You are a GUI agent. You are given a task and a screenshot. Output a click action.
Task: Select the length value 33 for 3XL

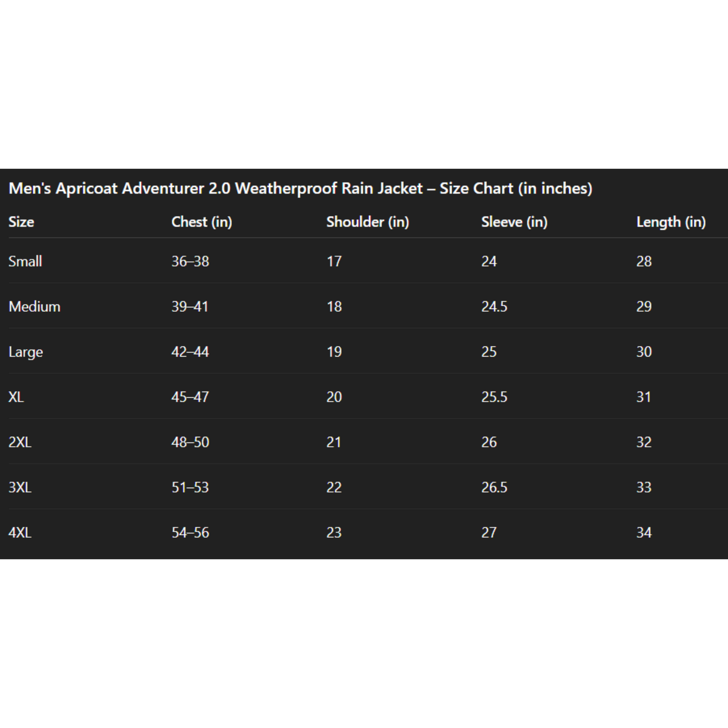click(x=644, y=487)
